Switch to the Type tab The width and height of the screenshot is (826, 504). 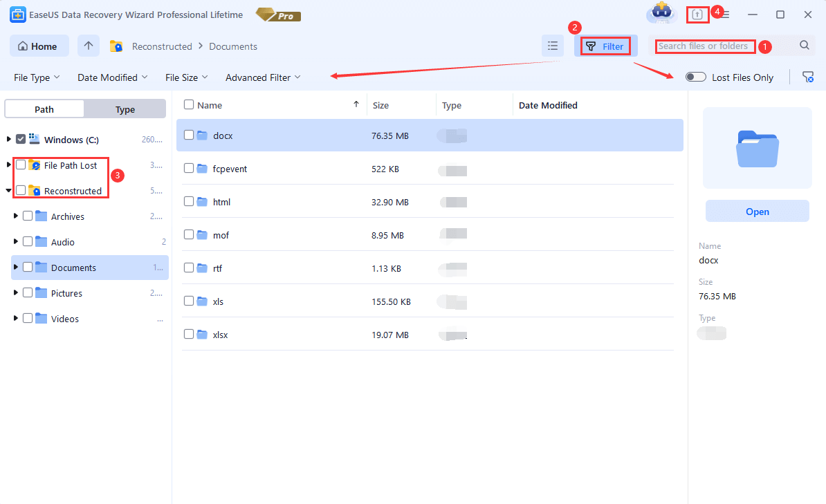(125, 109)
